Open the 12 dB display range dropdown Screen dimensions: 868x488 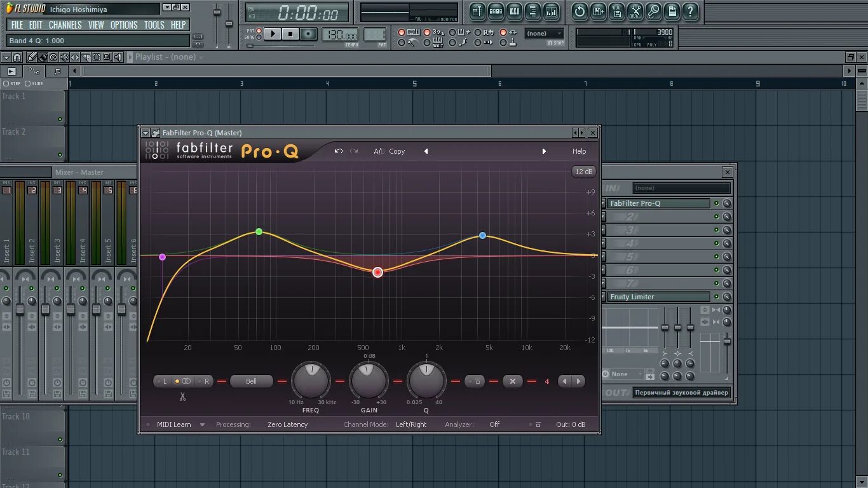(583, 172)
